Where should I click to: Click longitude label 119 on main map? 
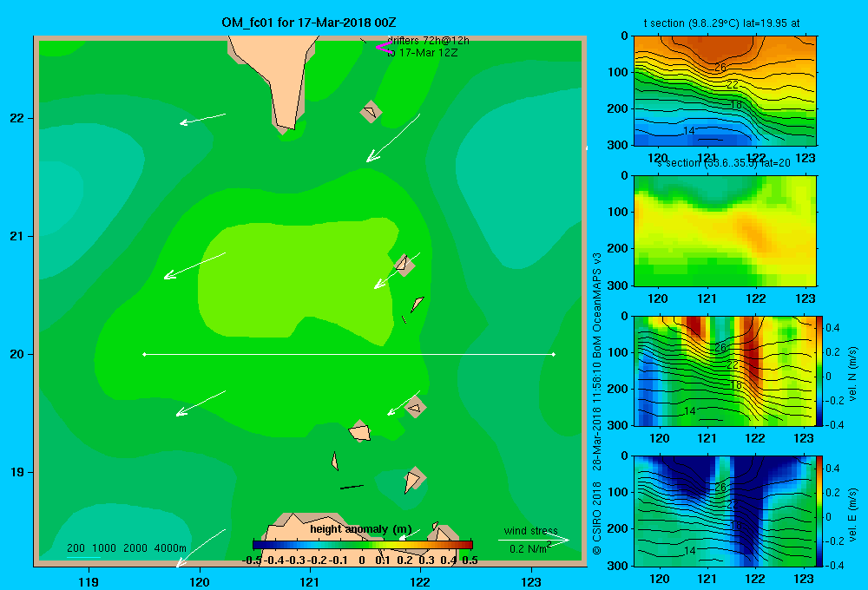pyautogui.click(x=89, y=582)
